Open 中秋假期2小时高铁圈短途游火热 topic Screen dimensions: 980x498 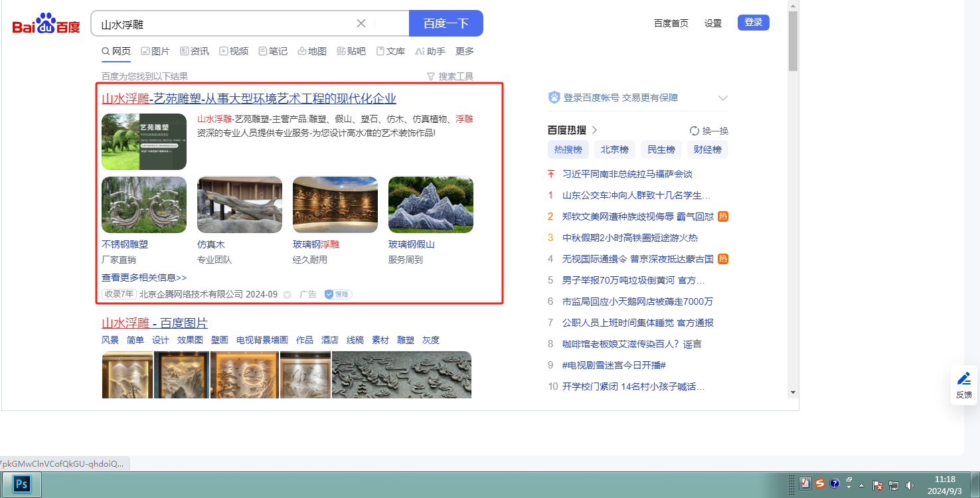[x=630, y=238]
